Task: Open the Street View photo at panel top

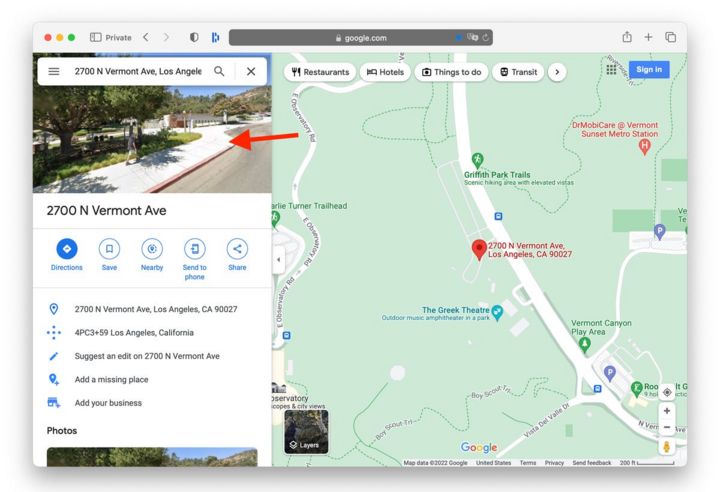Action: pos(152,138)
